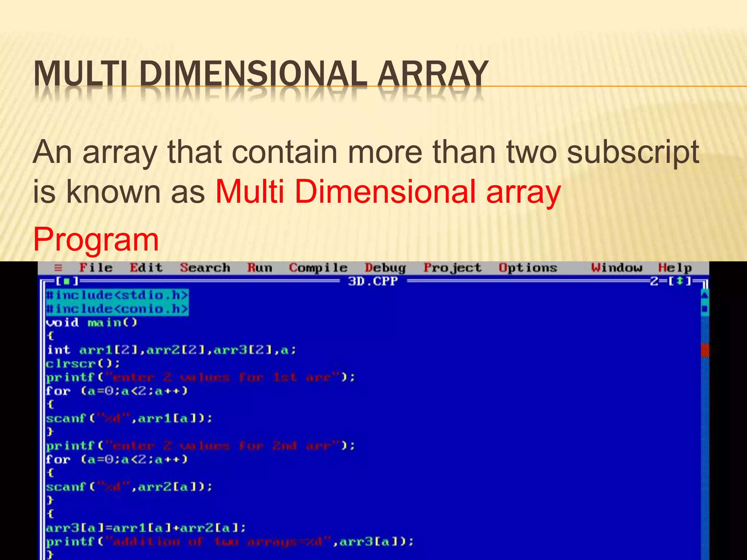This screenshot has width=747, height=560.
Task: Click the slide title 'MULTI DIMENSIONAL ARRAY'
Action: click(x=261, y=74)
